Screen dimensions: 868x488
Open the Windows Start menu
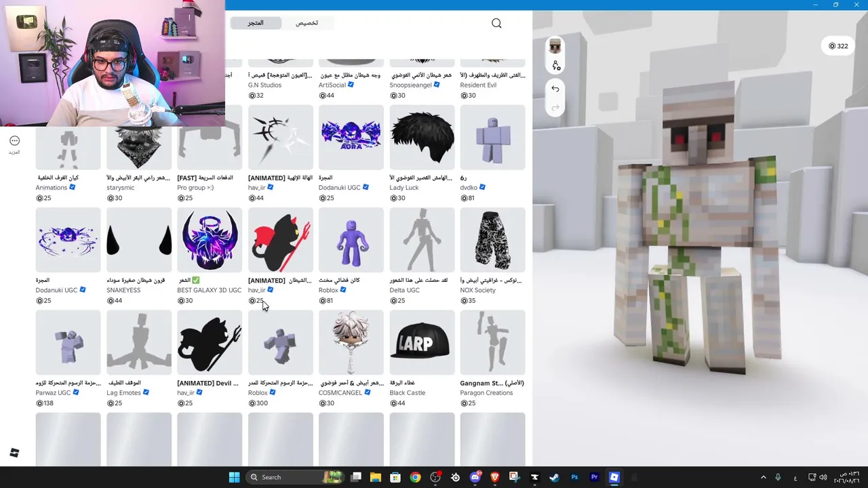(234, 477)
